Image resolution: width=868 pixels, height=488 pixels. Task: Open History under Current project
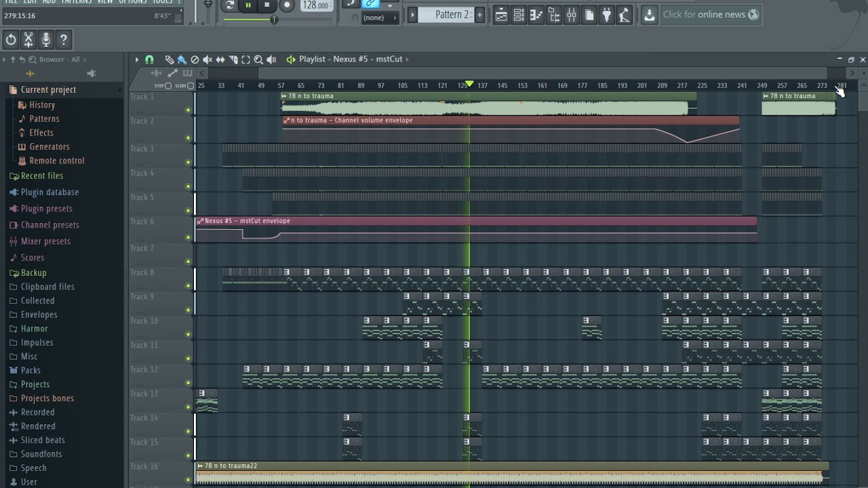point(42,105)
